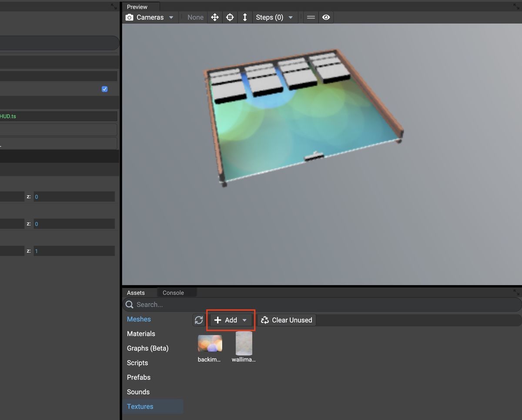Open the Cameras dropdown
This screenshot has height=420, width=522.
coord(171,17)
